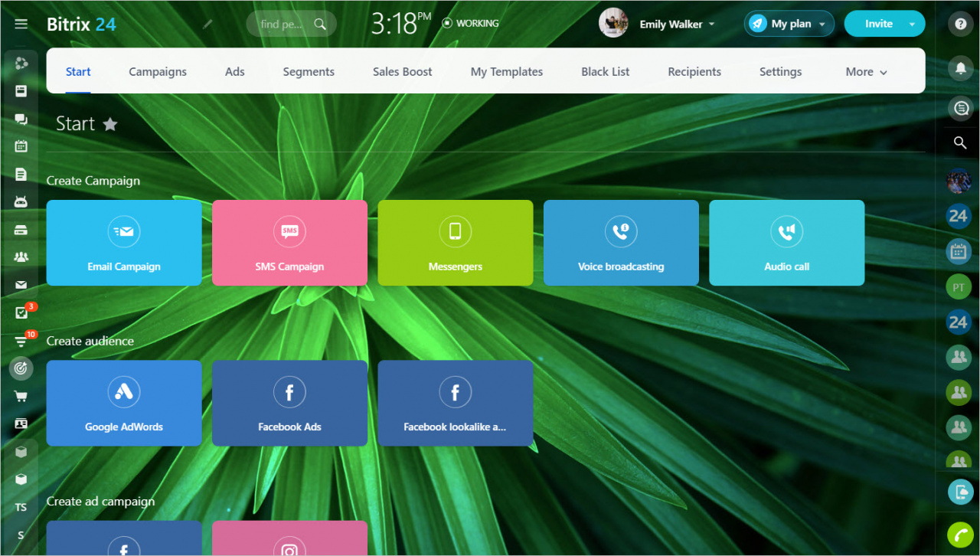Open the group photo avatar chat in right panel
This screenshot has width=980, height=556.
[959, 181]
